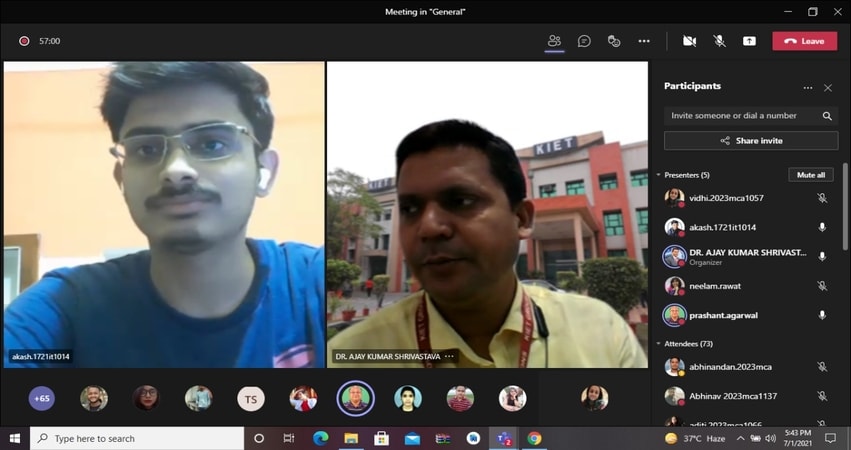851x450 pixels.
Task: Open the meeting chat icon
Action: [584, 41]
